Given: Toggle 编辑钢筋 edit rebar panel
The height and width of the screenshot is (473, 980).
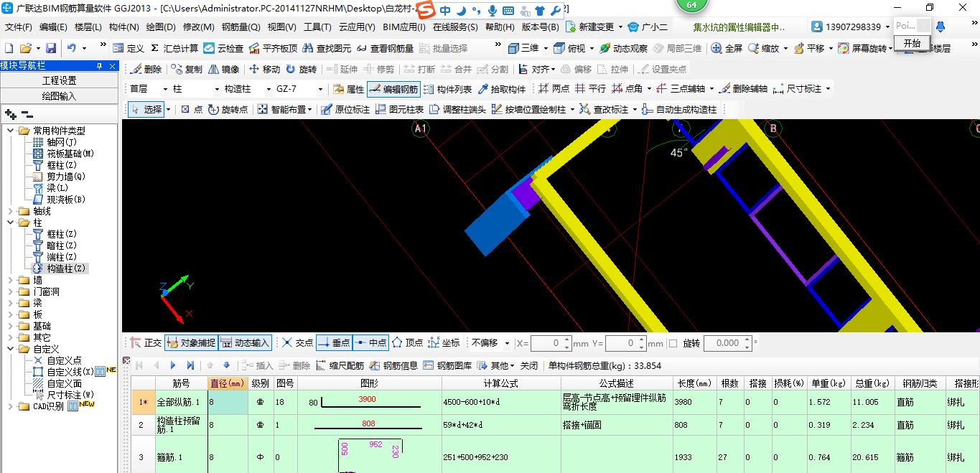Looking at the screenshot, I should [x=393, y=89].
